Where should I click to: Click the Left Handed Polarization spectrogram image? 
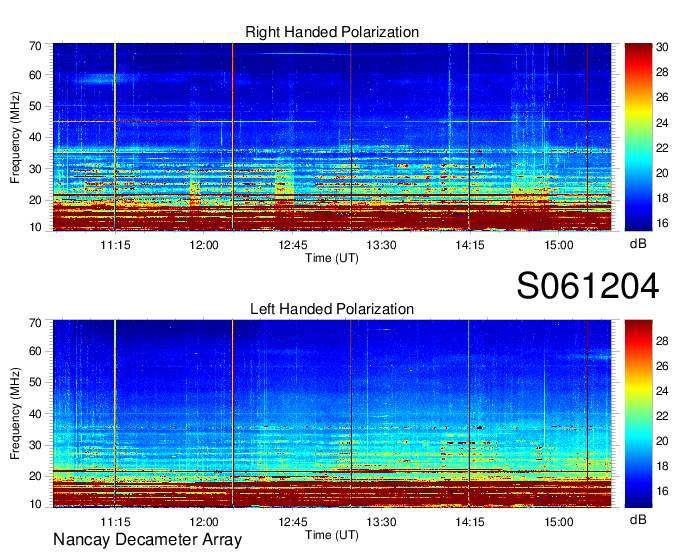[x=332, y=414]
